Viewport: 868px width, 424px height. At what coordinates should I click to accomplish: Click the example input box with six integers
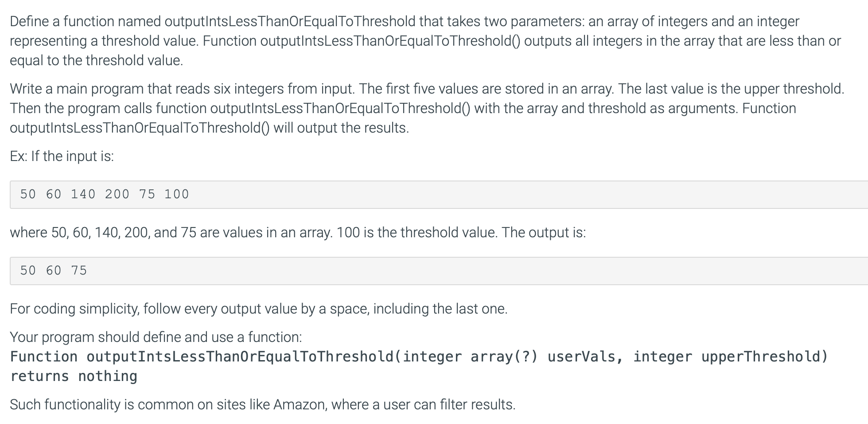(439, 194)
